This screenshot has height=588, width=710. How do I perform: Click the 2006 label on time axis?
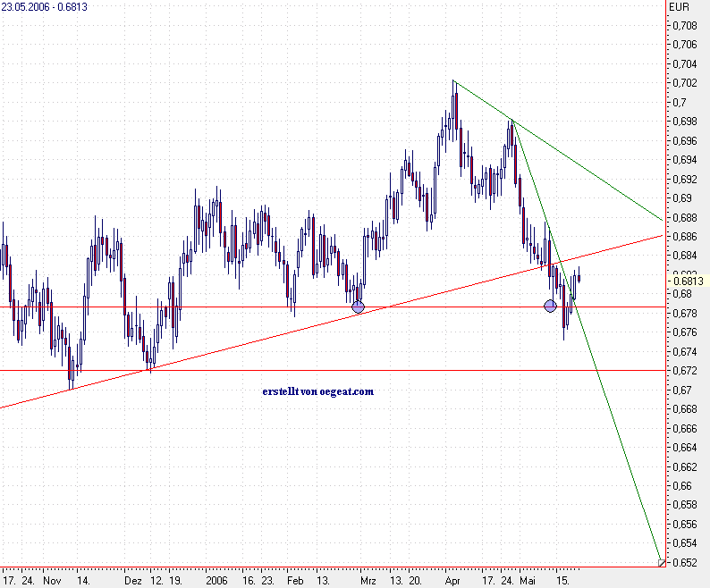point(216,580)
